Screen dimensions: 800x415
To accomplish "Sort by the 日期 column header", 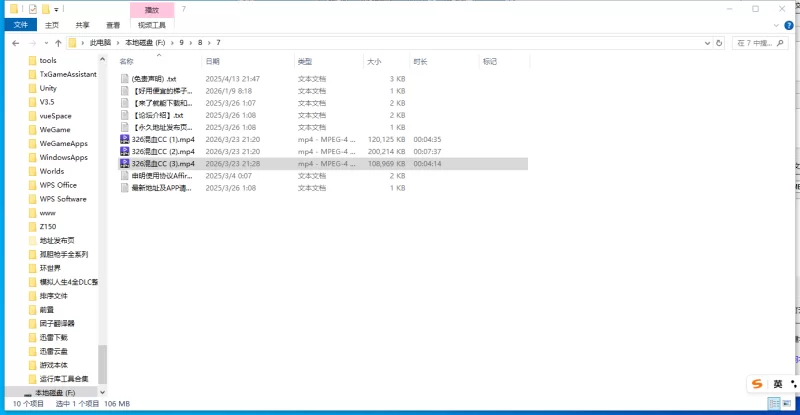I will click(213, 61).
